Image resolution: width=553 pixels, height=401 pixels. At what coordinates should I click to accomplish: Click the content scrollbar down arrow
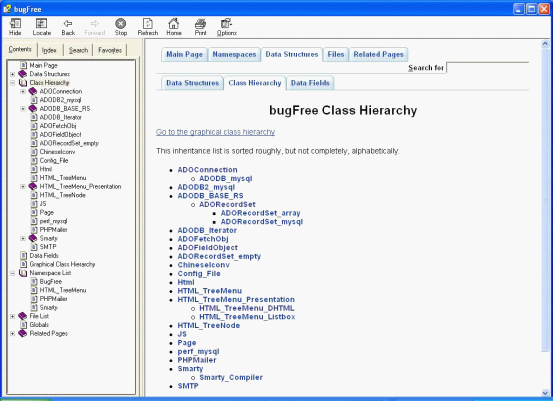click(545, 393)
